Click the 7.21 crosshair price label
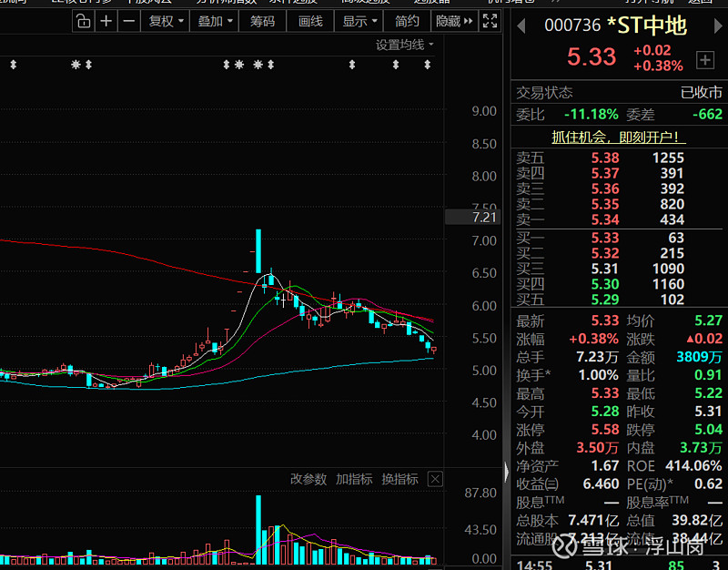Viewport: 728px width, 570px height. pos(472,217)
